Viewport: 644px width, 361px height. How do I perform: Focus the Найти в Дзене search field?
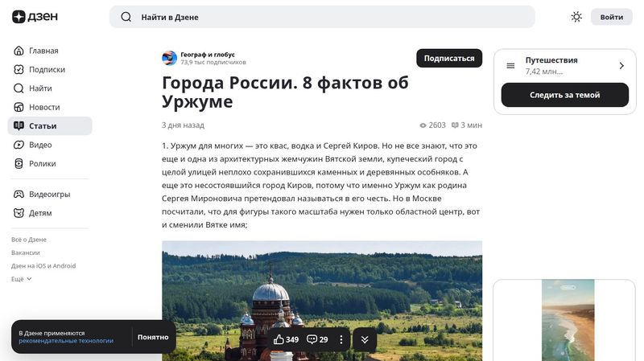click(x=322, y=17)
